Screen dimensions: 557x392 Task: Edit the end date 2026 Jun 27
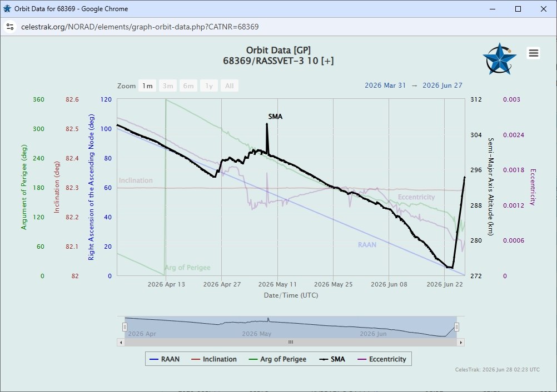click(442, 86)
